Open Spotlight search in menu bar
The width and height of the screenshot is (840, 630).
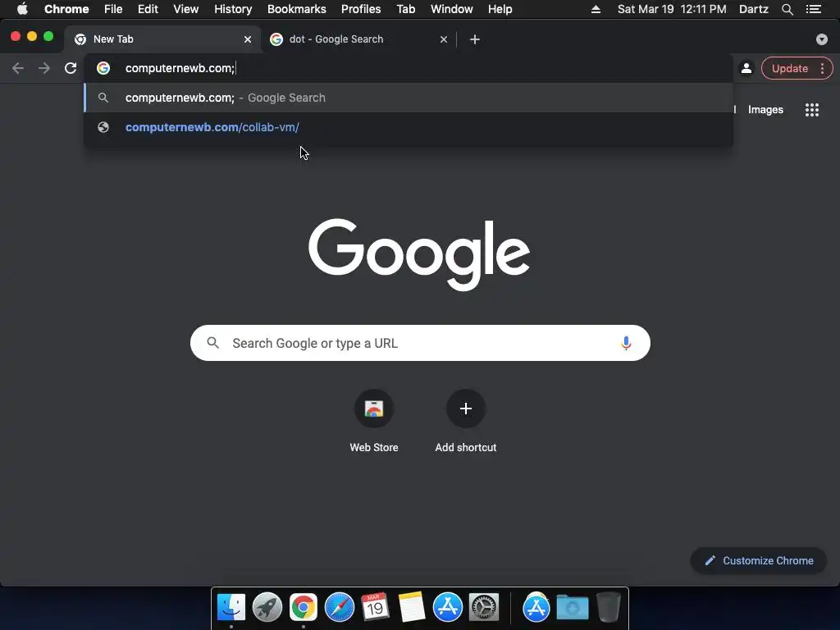[x=787, y=9]
